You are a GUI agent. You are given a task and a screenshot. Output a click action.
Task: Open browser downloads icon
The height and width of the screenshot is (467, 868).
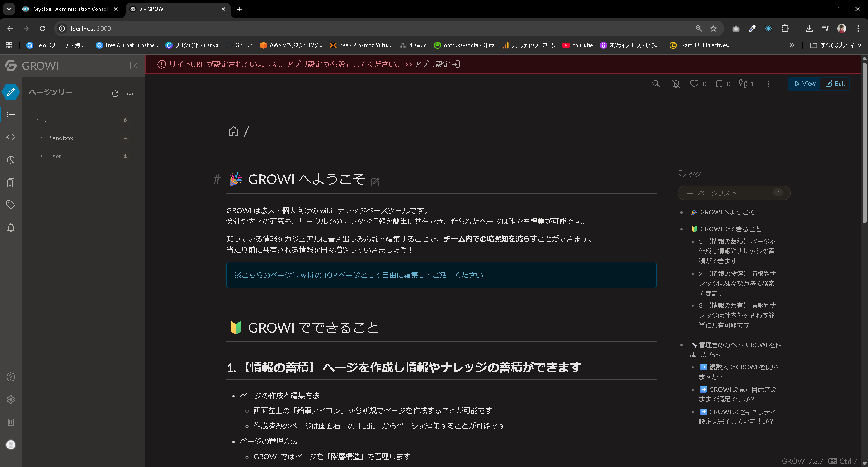pyautogui.click(x=809, y=29)
